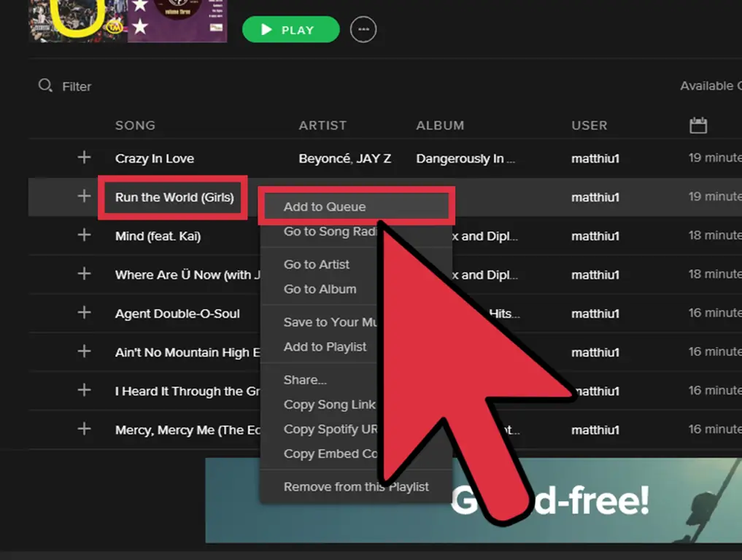
Task: Select Ain't No Mountain High song title
Action: click(x=188, y=352)
